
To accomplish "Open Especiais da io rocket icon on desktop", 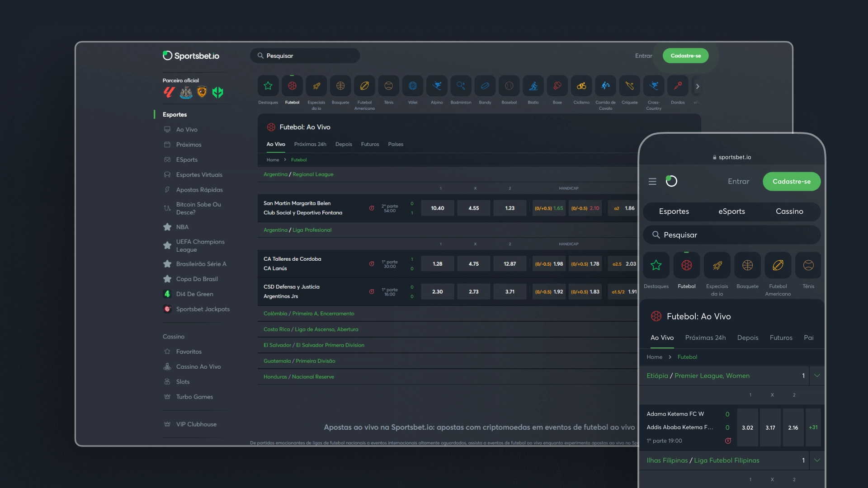I will tap(316, 86).
